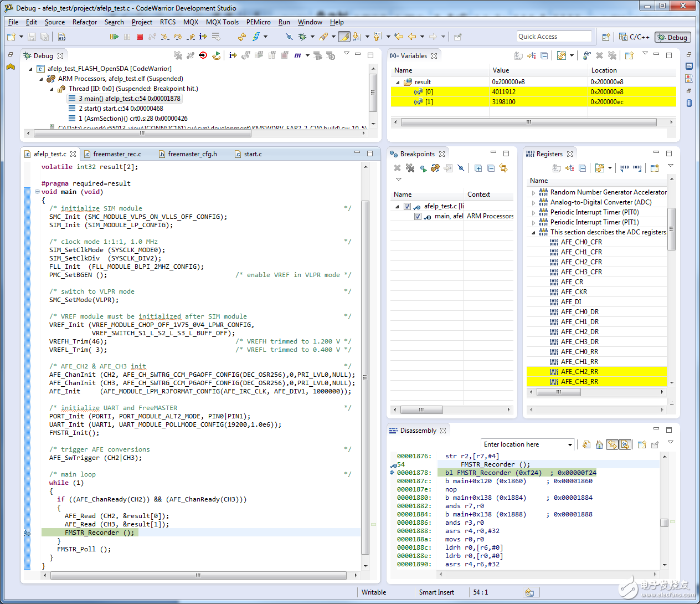
Task: Click the Suspend (pause) icon
Action: click(127, 37)
